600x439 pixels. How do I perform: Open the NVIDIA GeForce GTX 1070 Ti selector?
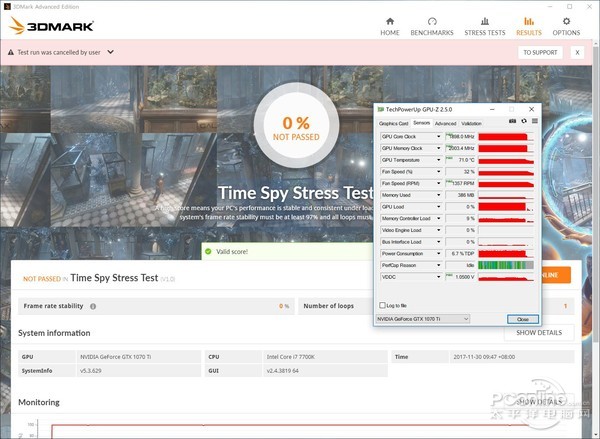tap(423, 319)
